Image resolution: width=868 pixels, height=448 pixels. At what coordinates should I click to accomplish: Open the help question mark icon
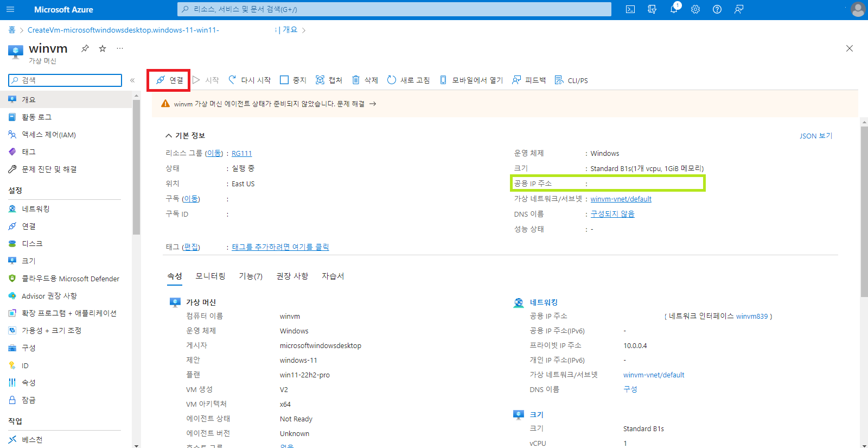pyautogui.click(x=717, y=9)
